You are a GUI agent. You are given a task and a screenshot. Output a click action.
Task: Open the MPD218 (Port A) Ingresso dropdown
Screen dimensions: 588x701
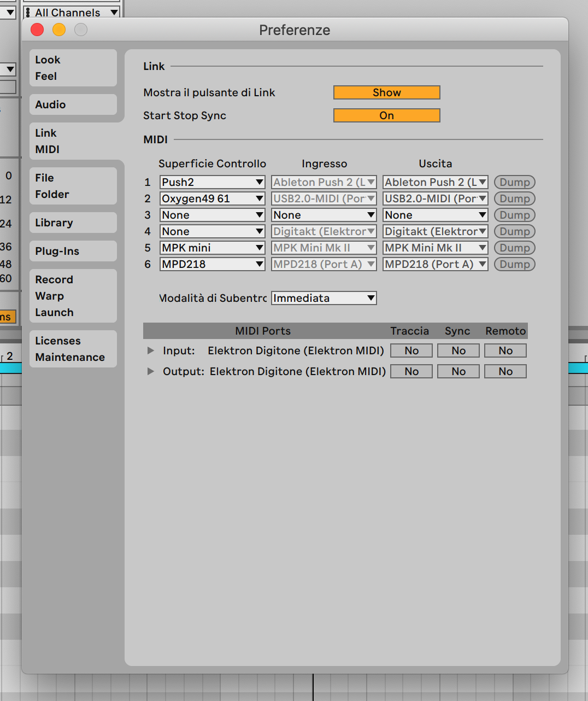coord(324,264)
